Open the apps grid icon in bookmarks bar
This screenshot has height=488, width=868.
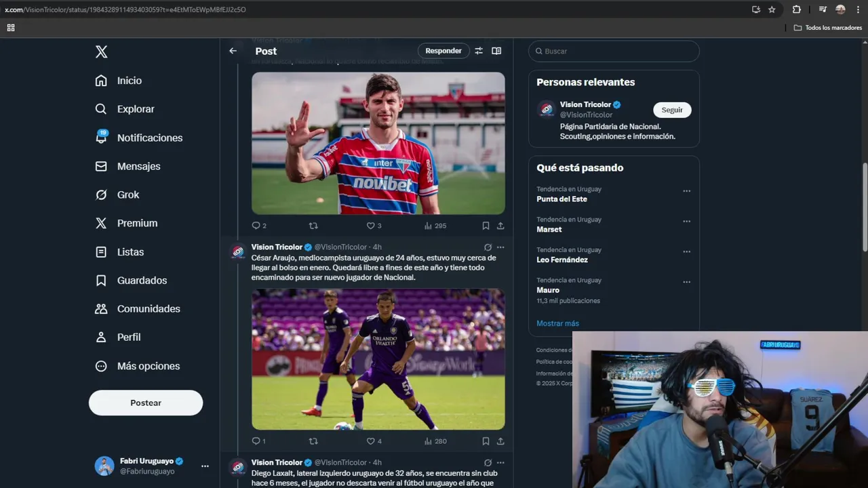point(11,28)
